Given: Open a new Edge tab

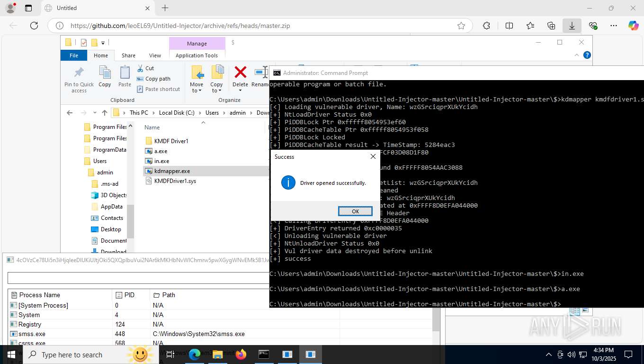Looking at the screenshot, I should (x=165, y=8).
